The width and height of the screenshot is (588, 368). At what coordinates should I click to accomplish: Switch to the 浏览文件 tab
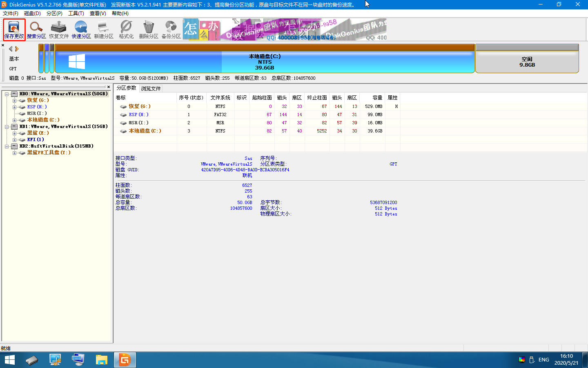(x=151, y=88)
